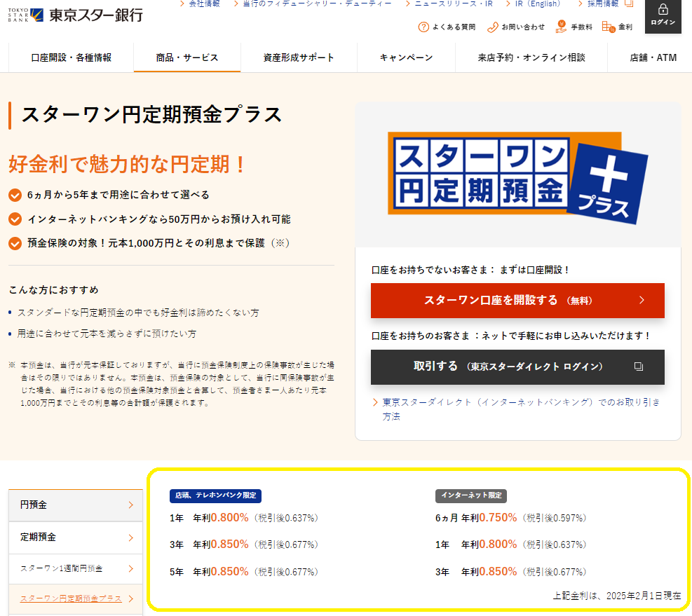
Task: Click the external window icon on 取引する button
Action: point(638,367)
